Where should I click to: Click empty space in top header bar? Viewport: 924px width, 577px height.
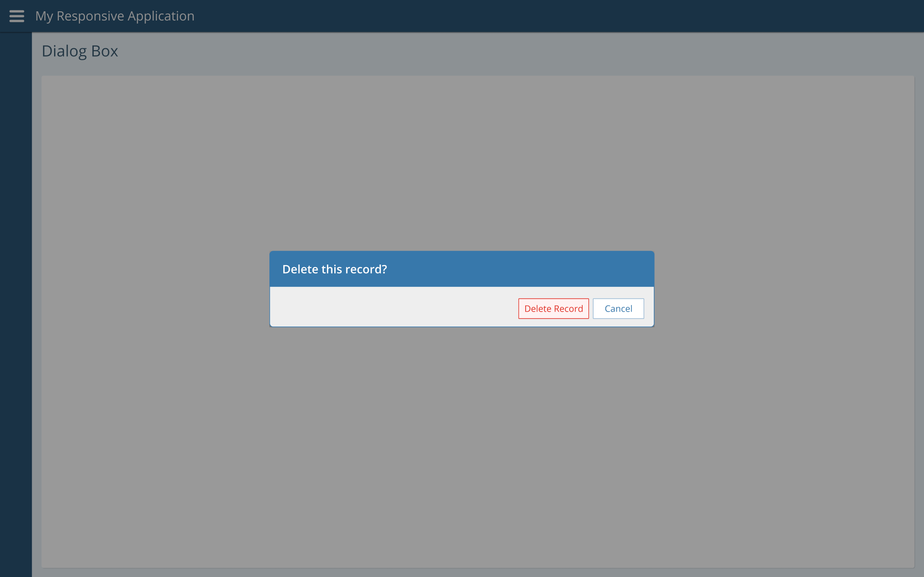click(567, 16)
